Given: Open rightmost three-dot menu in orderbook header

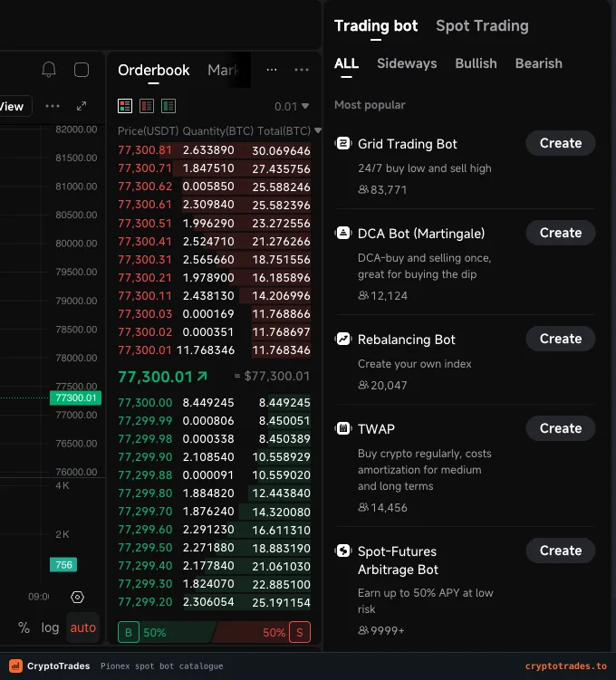Looking at the screenshot, I should [x=302, y=70].
